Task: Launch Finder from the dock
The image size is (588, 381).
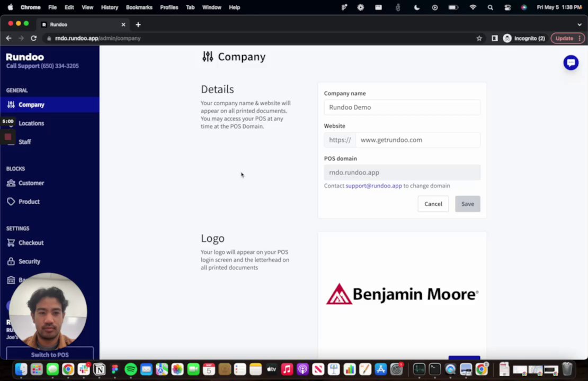Action: coord(21,369)
